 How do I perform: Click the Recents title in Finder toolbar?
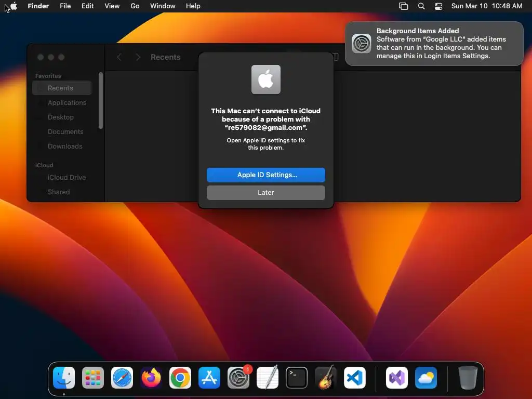tap(166, 57)
